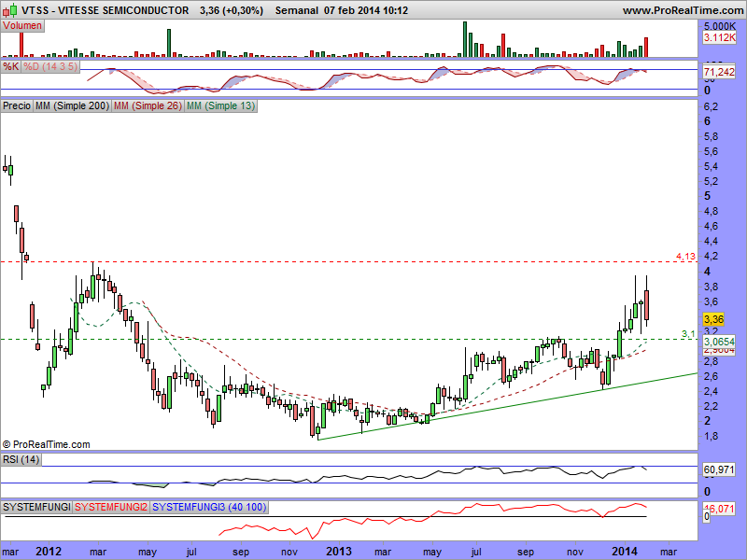This screenshot has width=747, height=560.
Task: Open the www.ProRealTime.com link
Action: pos(683,10)
